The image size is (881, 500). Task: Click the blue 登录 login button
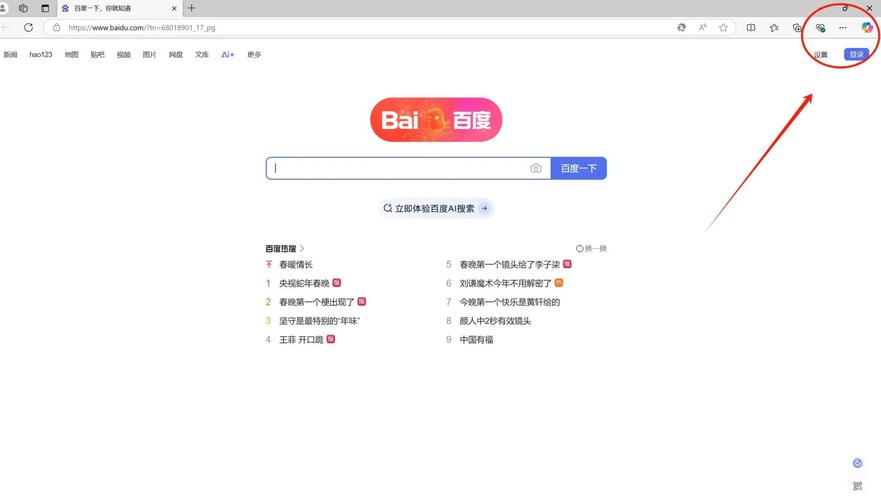click(x=856, y=54)
